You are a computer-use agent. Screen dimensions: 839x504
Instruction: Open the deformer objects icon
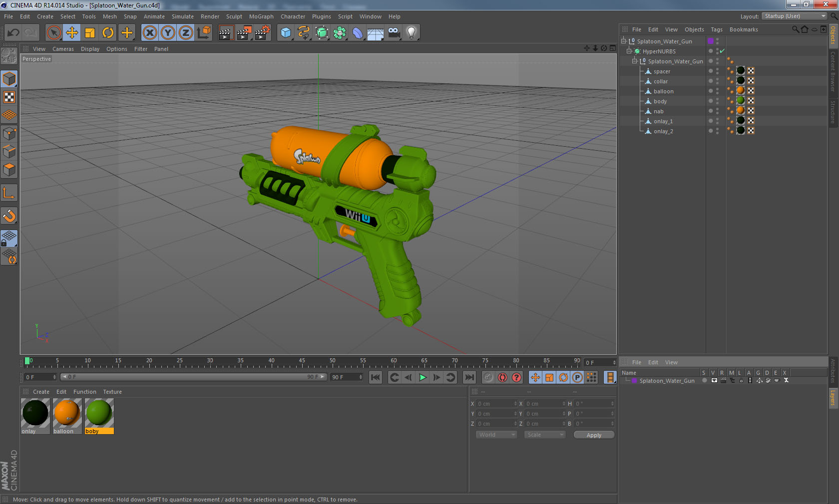tap(358, 33)
